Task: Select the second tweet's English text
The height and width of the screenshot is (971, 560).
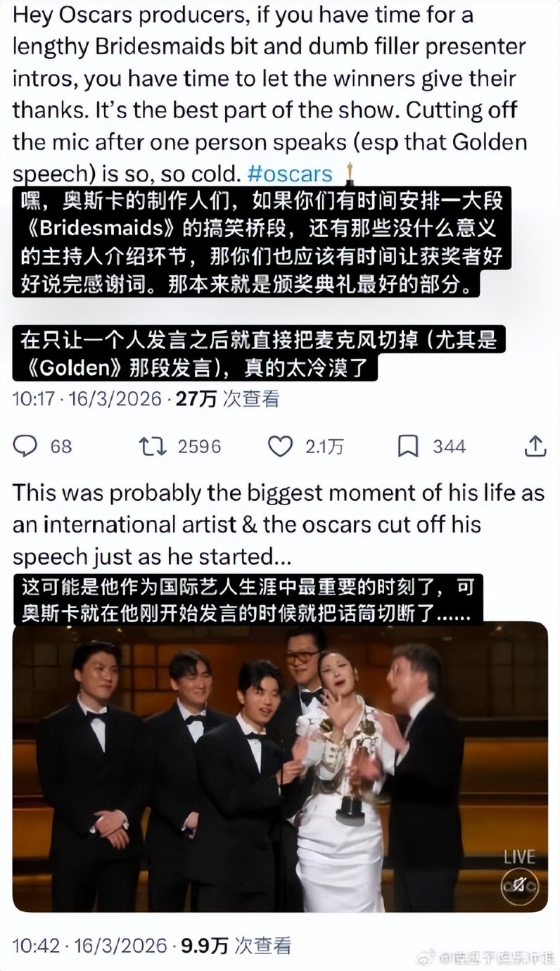Action: [x=279, y=525]
